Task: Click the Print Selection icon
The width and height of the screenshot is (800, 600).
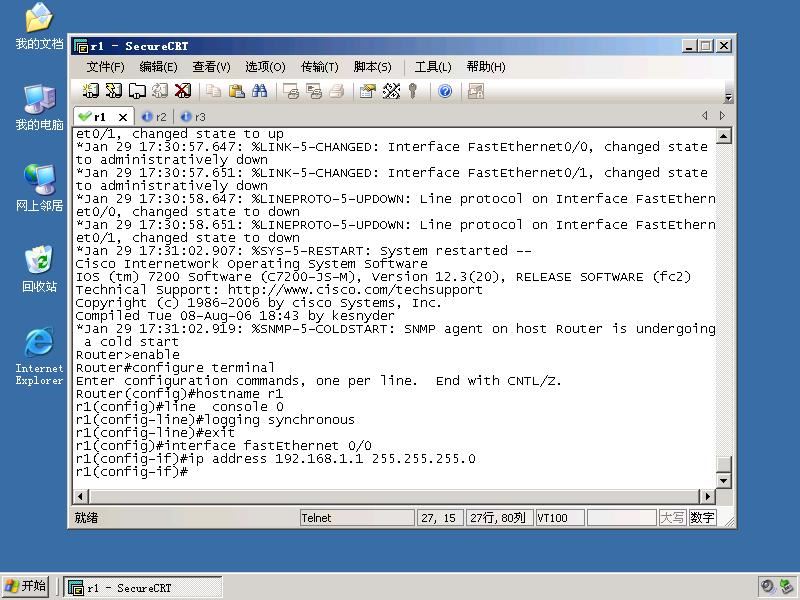Action: pos(314,91)
